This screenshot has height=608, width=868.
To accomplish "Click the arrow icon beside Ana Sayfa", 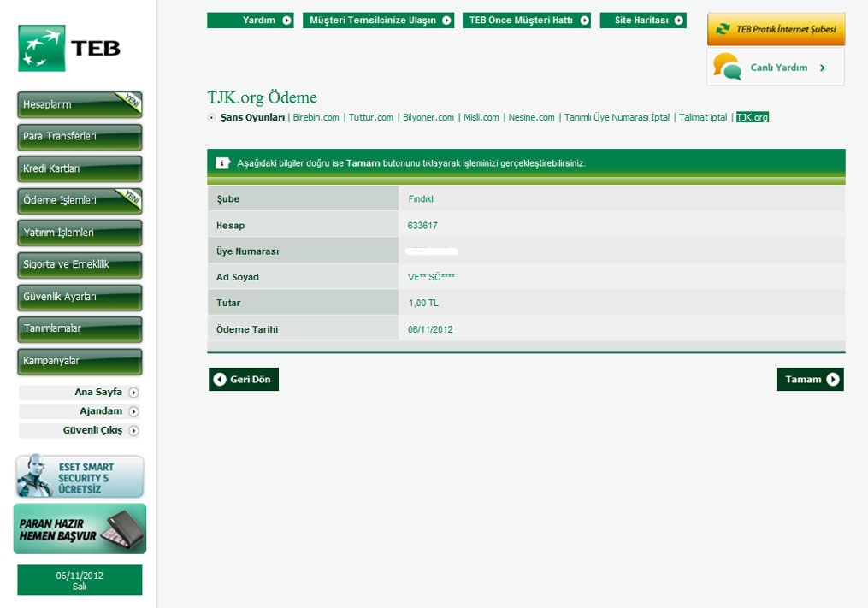I will 133,393.
